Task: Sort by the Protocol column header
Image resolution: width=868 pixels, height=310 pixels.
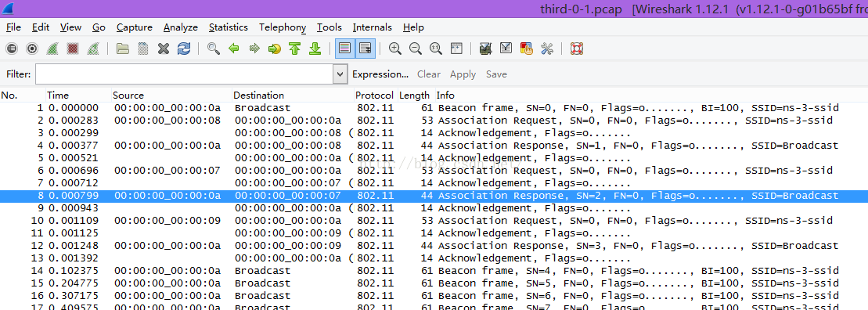Action: tap(376, 96)
